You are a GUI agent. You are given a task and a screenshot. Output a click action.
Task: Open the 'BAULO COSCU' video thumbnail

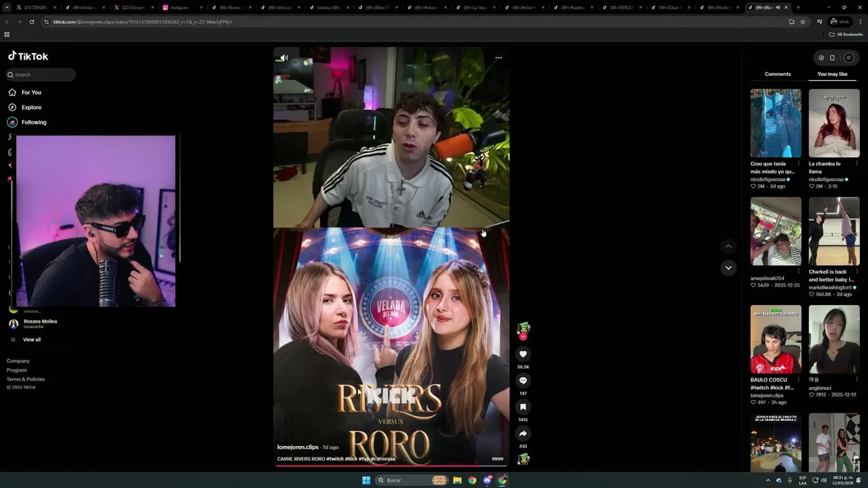coord(776,339)
